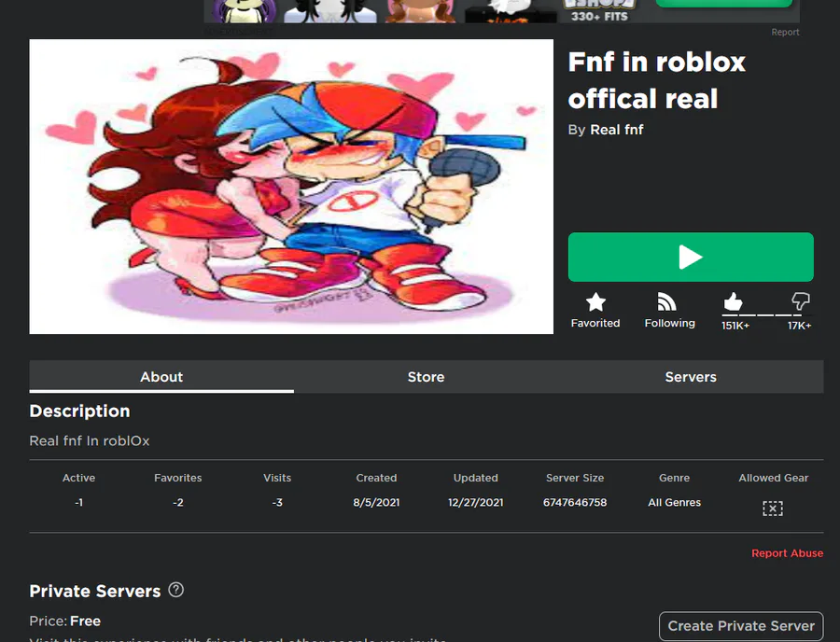Screen dimensions: 840x642
Task: Click the thumbs down dislike icon
Action: pyautogui.click(x=801, y=300)
